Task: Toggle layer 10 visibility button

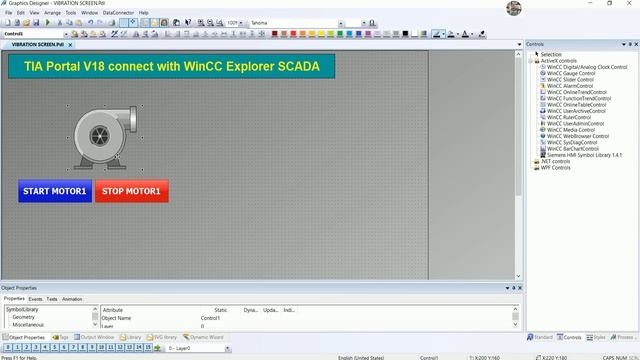Action: [101, 348]
